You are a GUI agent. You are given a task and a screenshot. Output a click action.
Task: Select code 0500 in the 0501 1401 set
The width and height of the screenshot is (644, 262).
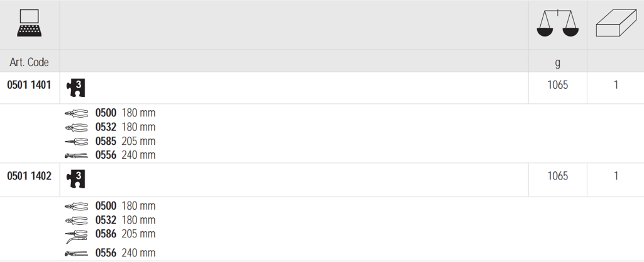point(106,113)
